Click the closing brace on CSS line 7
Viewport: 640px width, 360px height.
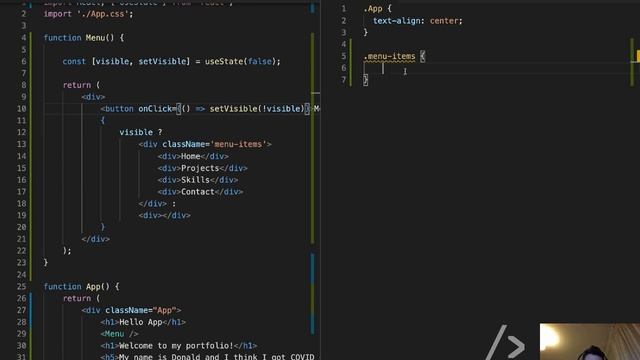point(365,80)
